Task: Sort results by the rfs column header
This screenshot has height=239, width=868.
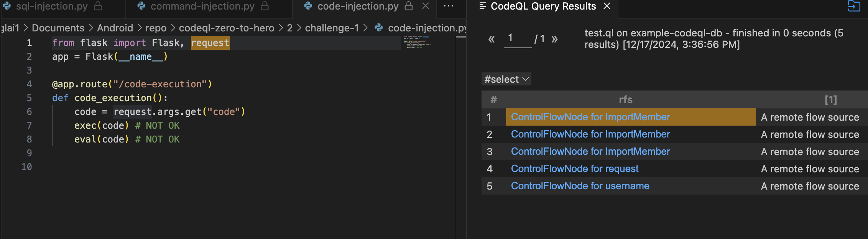Action: (x=625, y=100)
